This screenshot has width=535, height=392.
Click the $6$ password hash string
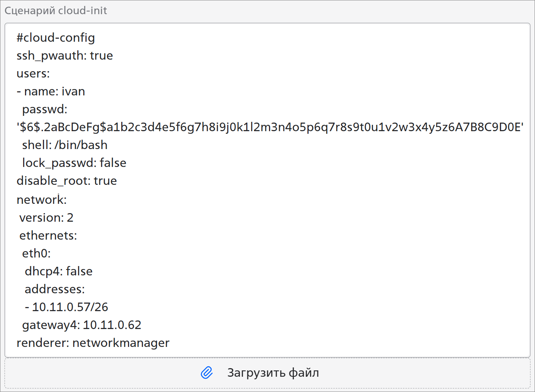coord(270,127)
